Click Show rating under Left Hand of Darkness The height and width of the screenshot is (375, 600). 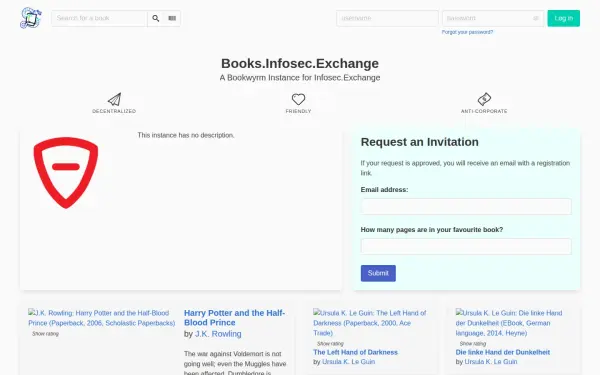[x=330, y=344]
